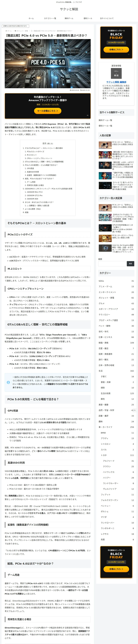Open the サクッと解説 編集部 profile link
This screenshot has width=138, height=644.
[x=116, y=82]
